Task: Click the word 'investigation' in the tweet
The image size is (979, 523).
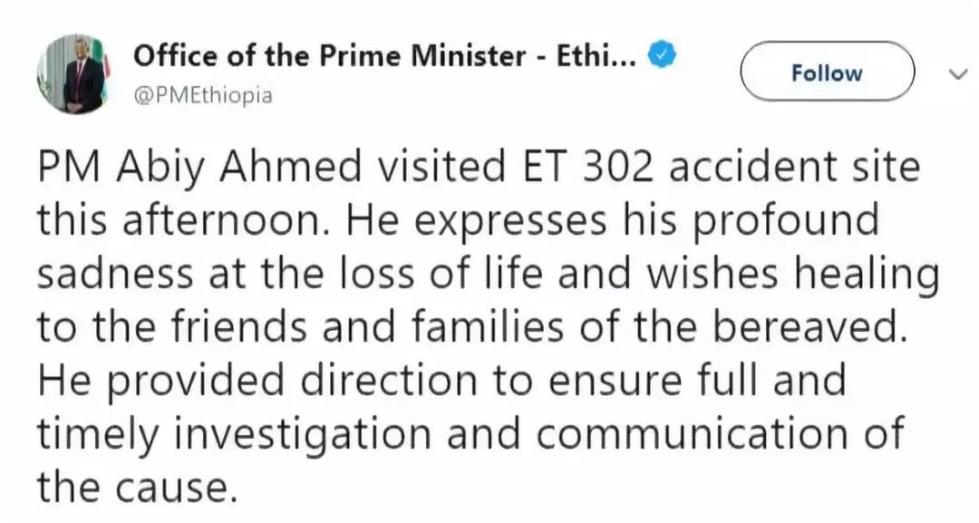Action: pyautogui.click(x=302, y=435)
